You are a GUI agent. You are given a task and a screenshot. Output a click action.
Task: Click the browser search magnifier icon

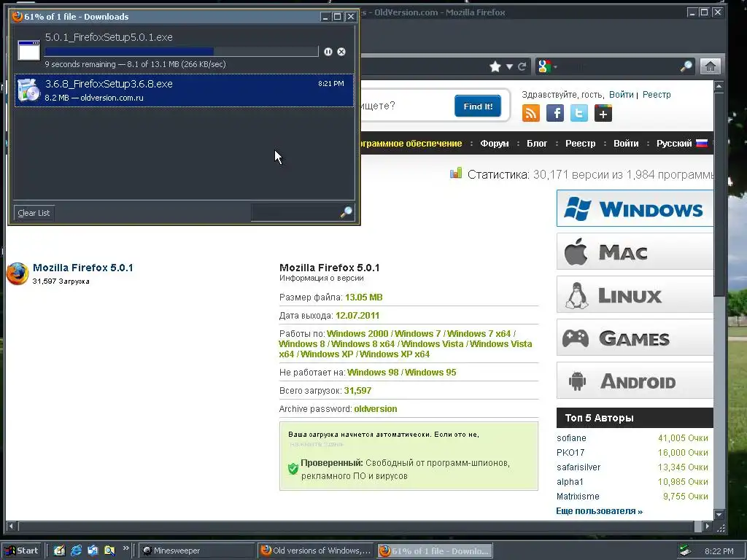(686, 66)
